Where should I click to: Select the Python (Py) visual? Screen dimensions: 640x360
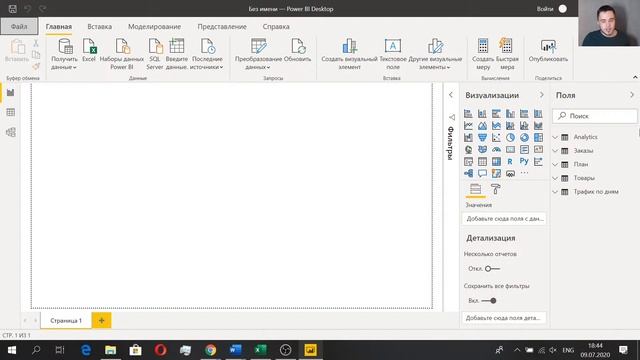coord(524,162)
